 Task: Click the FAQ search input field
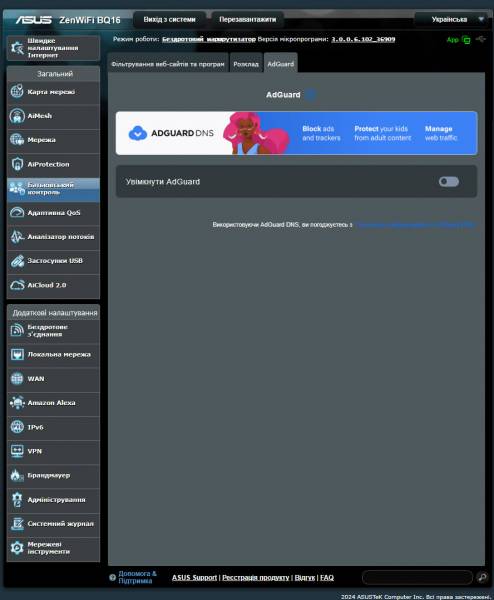(417, 577)
